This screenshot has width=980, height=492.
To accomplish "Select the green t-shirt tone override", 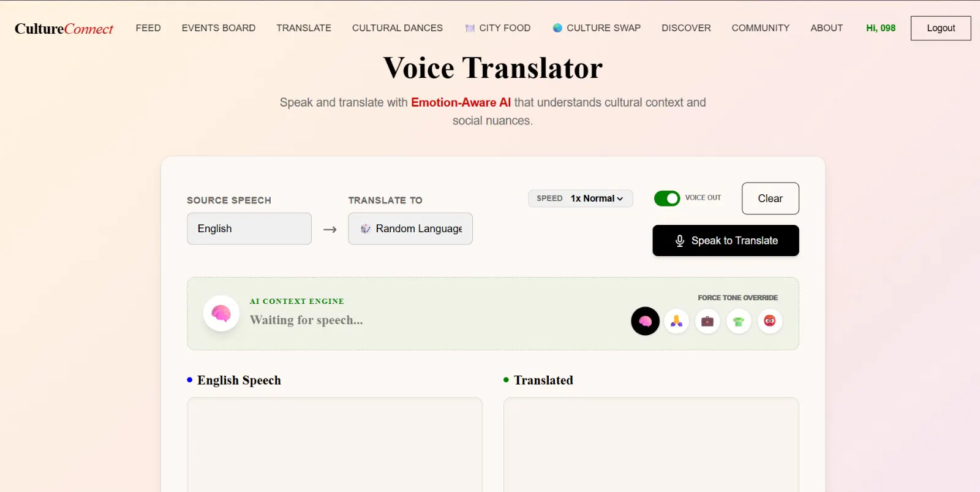I will pyautogui.click(x=739, y=321).
